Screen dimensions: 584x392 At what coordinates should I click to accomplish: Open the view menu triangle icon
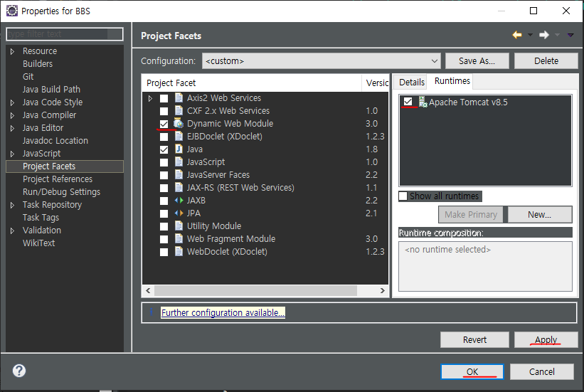tap(570, 35)
